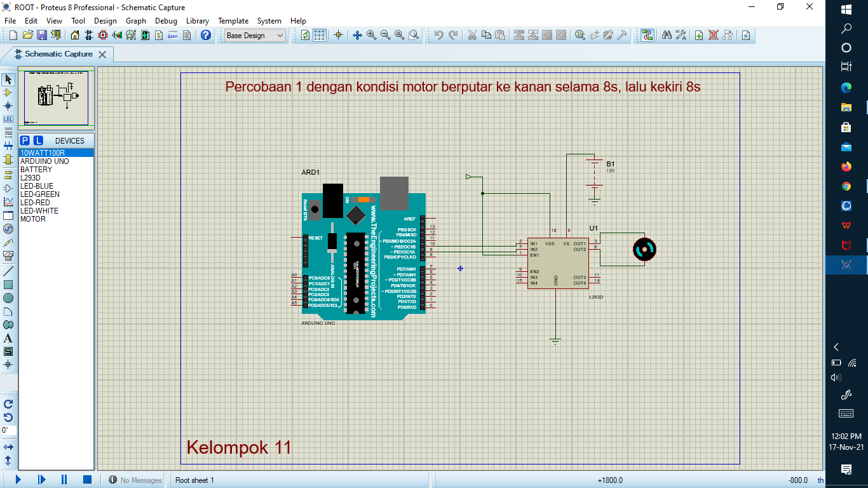Open the Debug menu
This screenshot has height=488, width=868.
(x=166, y=21)
